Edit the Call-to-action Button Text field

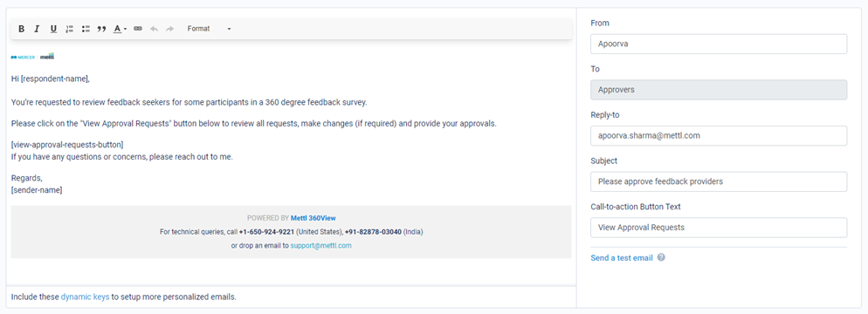coord(719,227)
